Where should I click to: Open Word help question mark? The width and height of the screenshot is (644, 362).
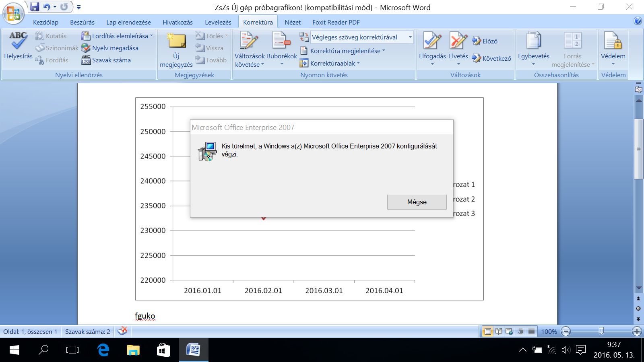638,21
